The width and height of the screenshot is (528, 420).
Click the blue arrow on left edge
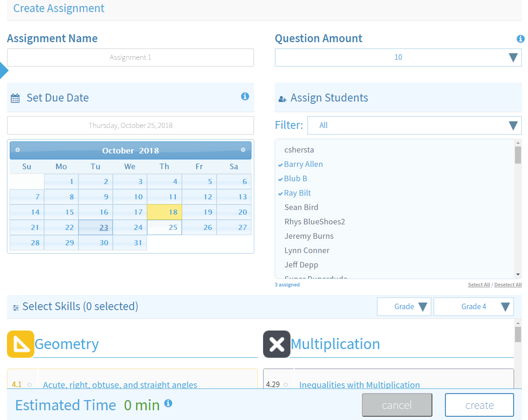(3, 71)
